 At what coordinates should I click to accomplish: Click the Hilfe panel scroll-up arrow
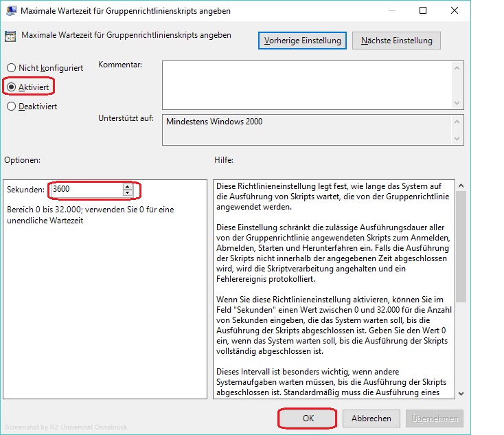[x=461, y=186]
